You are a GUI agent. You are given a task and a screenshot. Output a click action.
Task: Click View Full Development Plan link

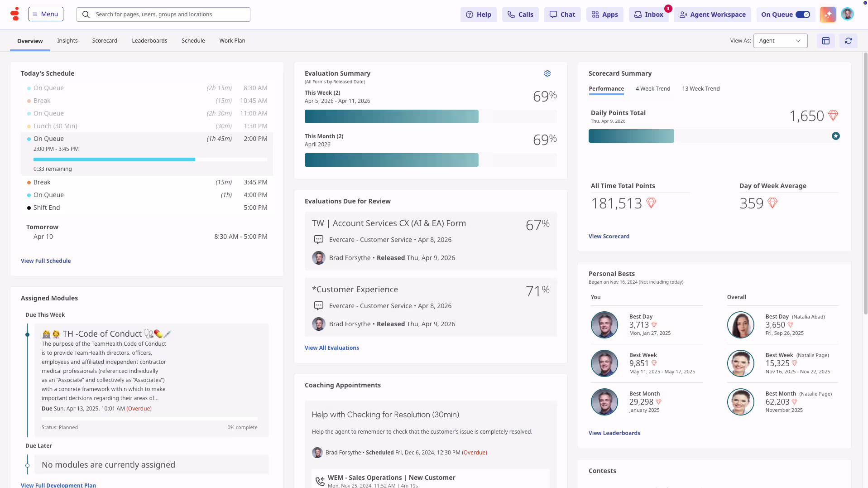click(58, 485)
